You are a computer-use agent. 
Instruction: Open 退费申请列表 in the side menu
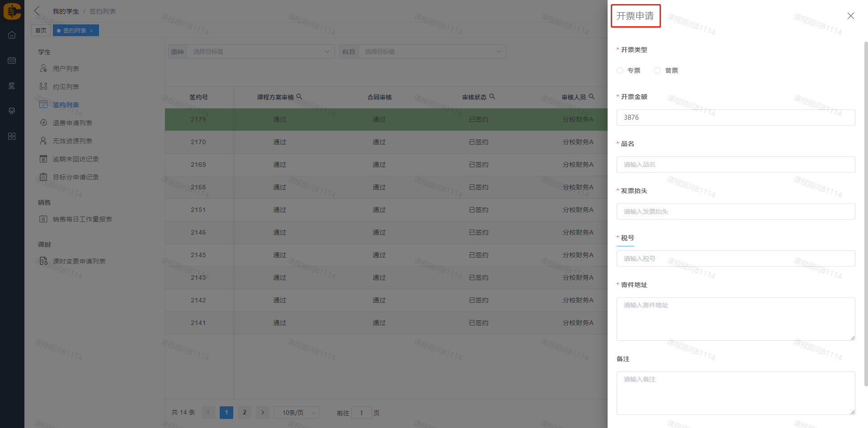(x=72, y=123)
